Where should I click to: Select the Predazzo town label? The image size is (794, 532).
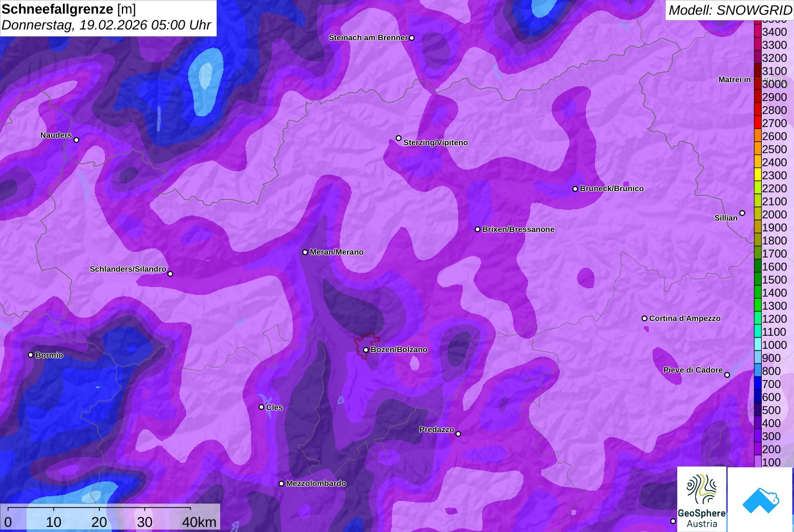click(x=437, y=430)
